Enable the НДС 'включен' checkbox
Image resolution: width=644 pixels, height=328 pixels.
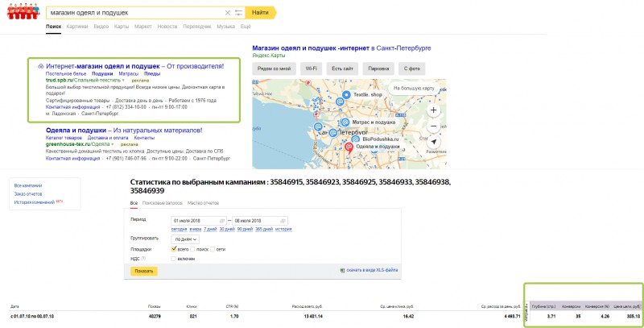point(174,259)
